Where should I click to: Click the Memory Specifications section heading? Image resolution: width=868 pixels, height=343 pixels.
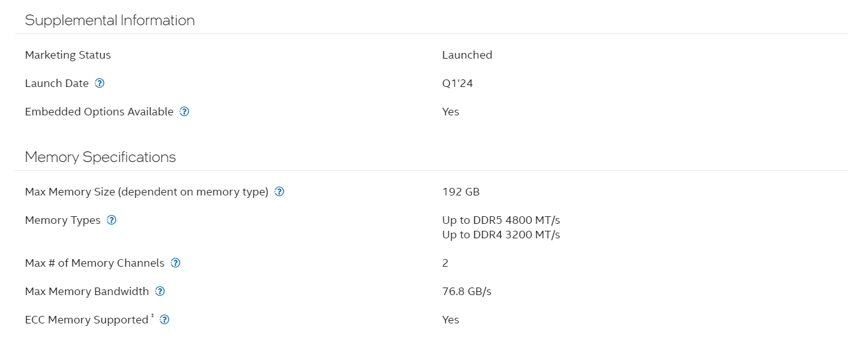100,157
